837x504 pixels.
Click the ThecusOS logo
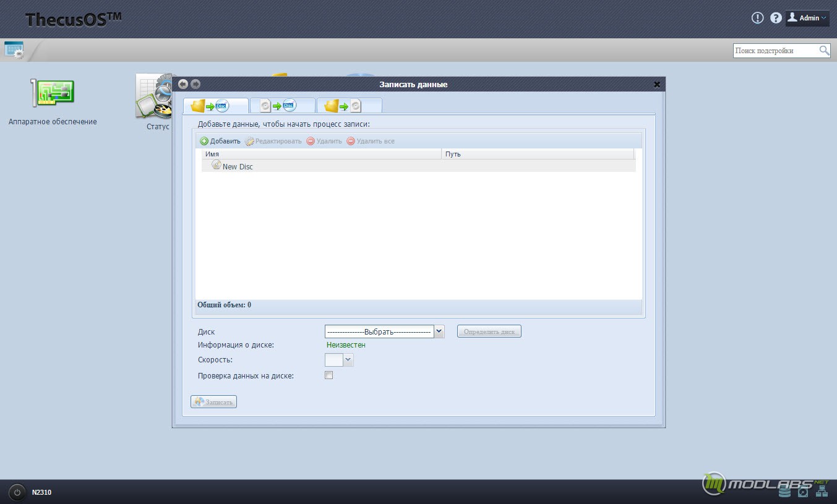coord(73,19)
